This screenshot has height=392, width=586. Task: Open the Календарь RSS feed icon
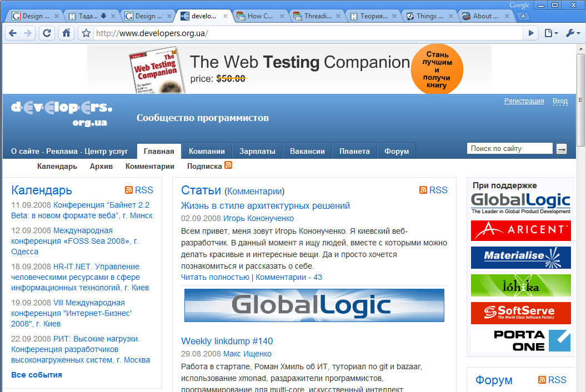[129, 190]
